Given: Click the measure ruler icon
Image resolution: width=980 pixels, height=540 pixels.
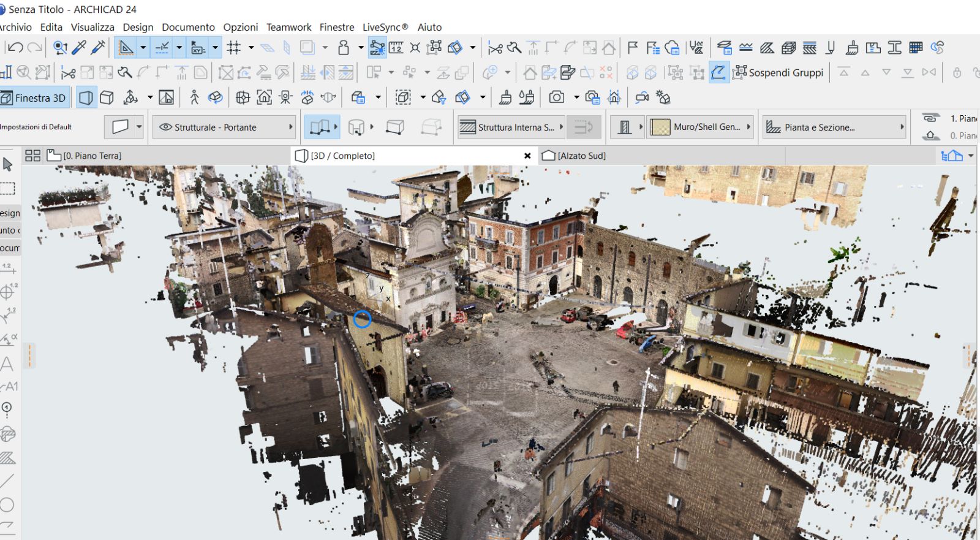Looking at the screenshot, I should click(x=396, y=48).
